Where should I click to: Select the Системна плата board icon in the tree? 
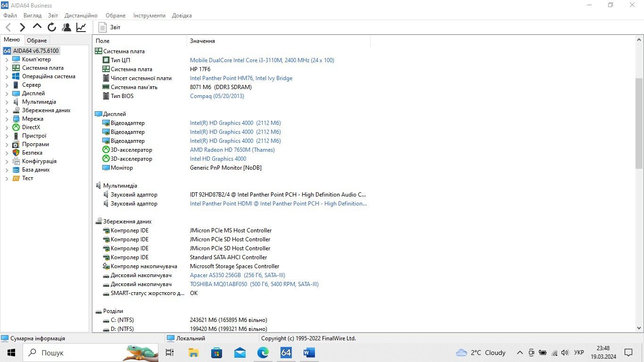[x=16, y=68]
